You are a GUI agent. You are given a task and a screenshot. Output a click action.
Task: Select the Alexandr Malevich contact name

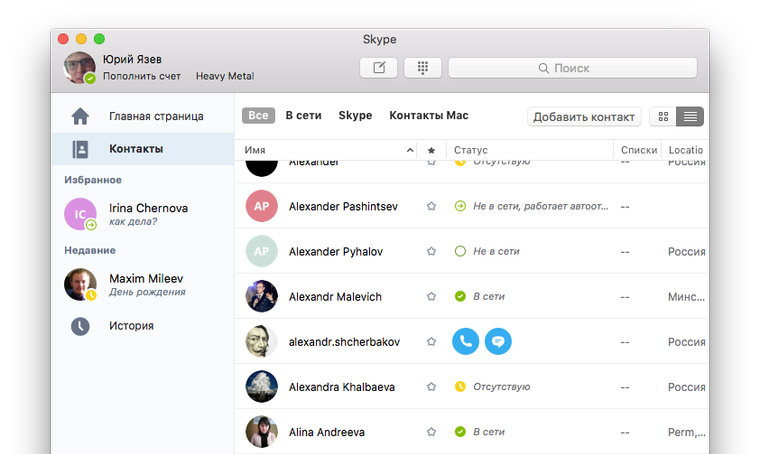point(335,297)
